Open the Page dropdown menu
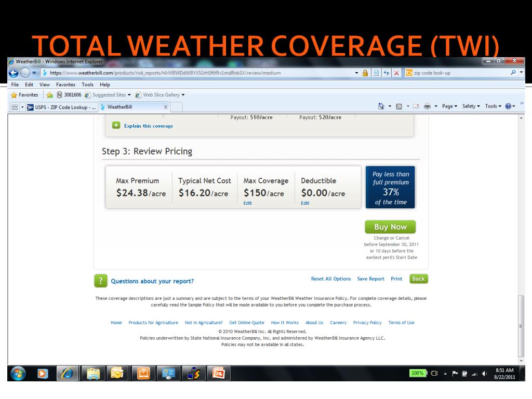 click(x=449, y=106)
